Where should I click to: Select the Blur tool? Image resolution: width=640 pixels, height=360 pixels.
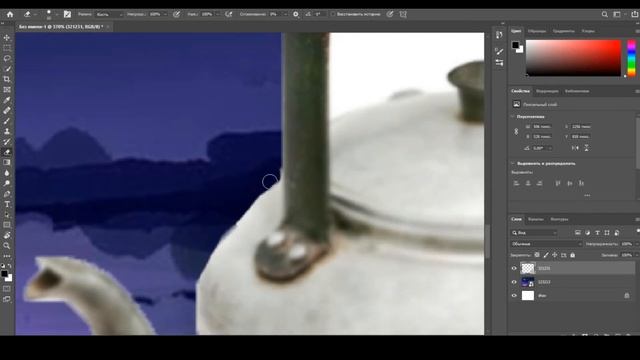click(x=7, y=173)
